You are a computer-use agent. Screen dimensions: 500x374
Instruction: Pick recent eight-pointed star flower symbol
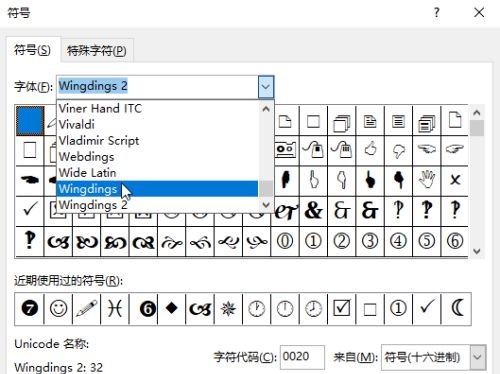(228, 309)
